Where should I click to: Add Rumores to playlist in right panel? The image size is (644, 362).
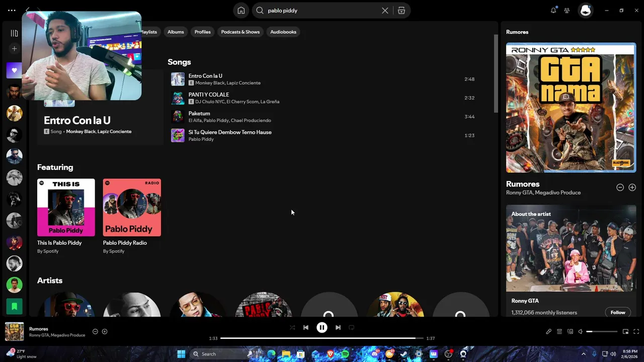(x=632, y=187)
